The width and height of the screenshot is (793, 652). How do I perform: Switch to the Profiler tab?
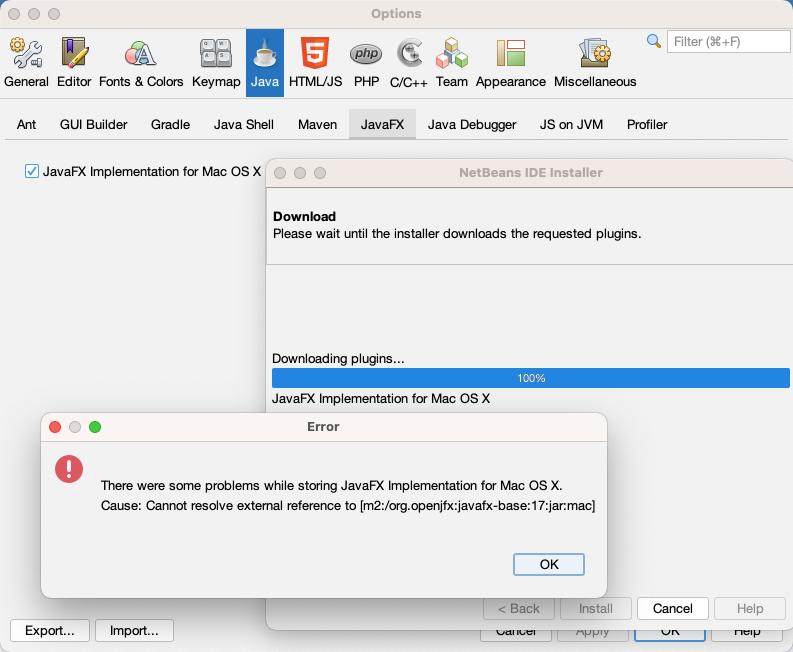[x=647, y=124]
